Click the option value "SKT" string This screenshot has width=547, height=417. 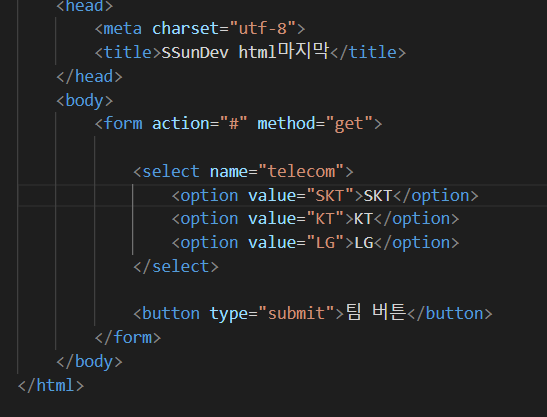tap(330, 195)
